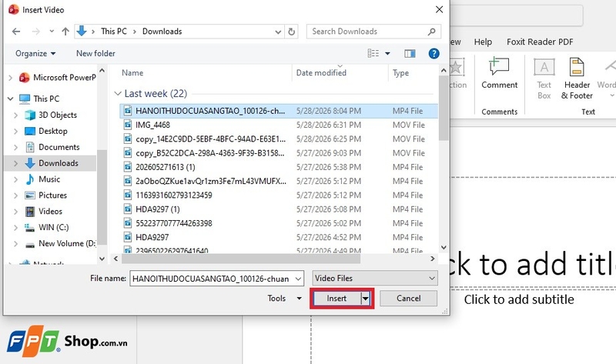This screenshot has height=364, width=616.
Task: Open Videos folder in tree
Action: tap(44, 212)
